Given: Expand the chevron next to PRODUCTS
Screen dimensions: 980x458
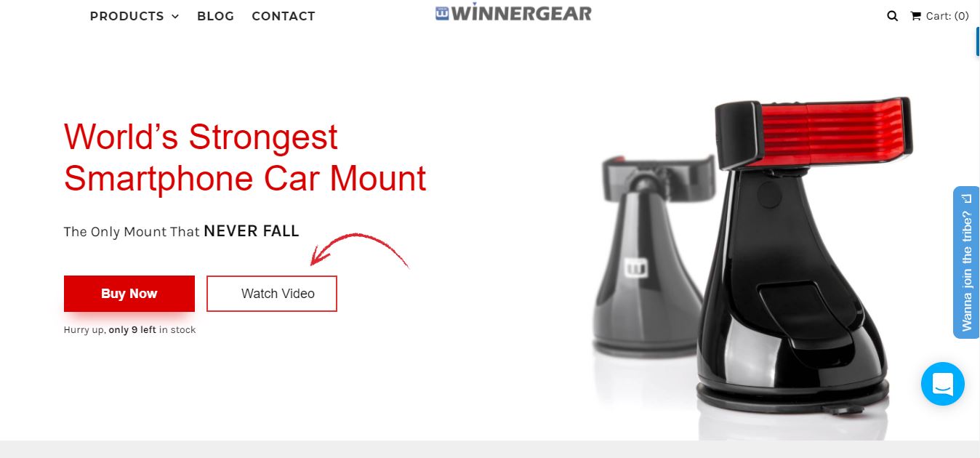Looking at the screenshot, I should [x=174, y=17].
